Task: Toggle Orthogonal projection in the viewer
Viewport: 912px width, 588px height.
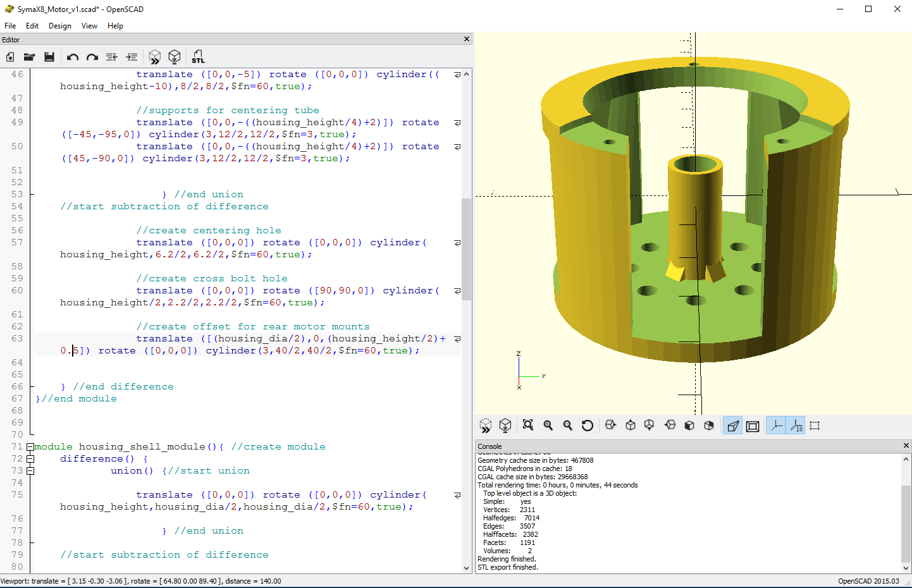Action: (753, 426)
